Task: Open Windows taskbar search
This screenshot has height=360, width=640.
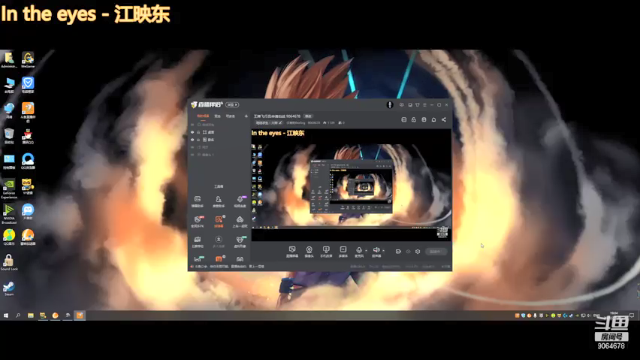Action: 18,315
